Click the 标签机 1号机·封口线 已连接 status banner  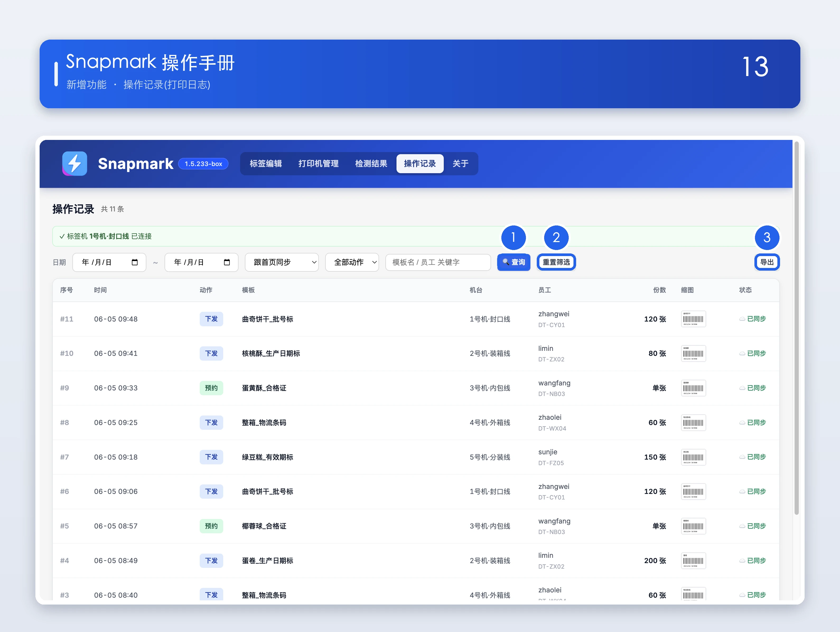click(416, 236)
